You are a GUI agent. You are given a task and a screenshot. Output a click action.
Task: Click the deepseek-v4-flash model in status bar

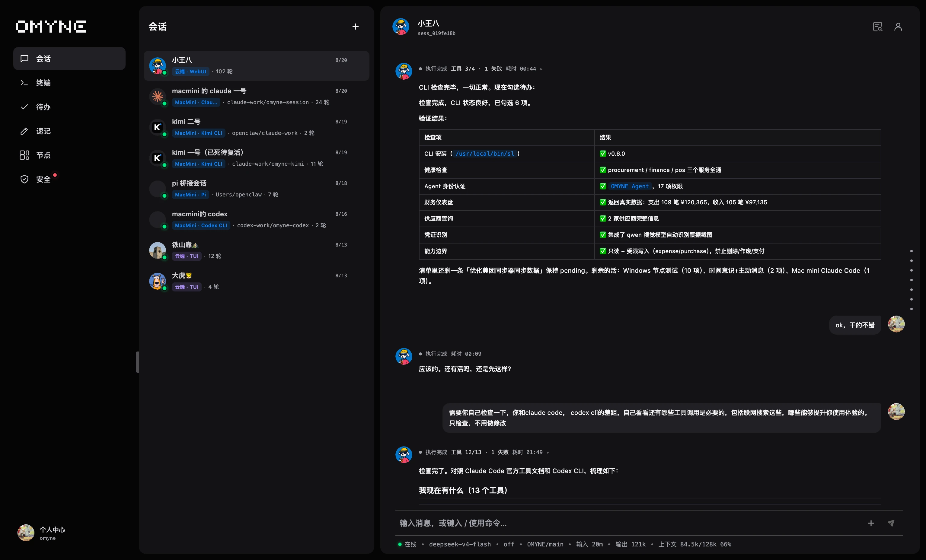coord(460,544)
